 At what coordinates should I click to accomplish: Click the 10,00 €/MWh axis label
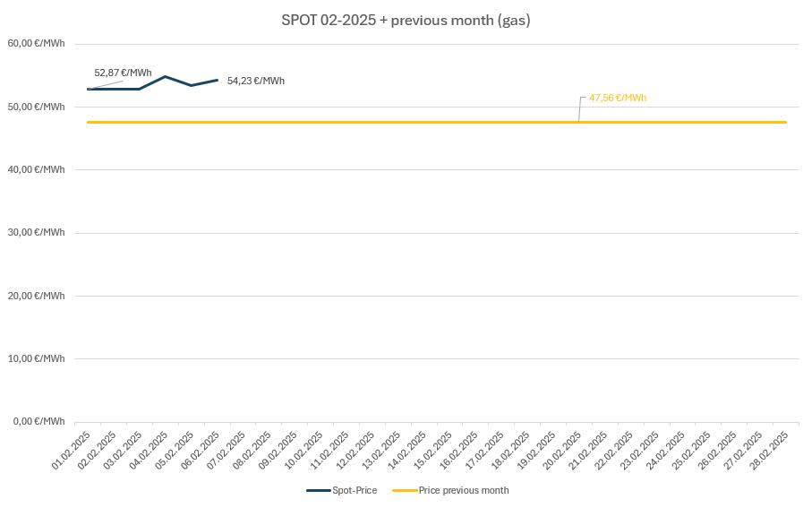pyautogui.click(x=36, y=358)
